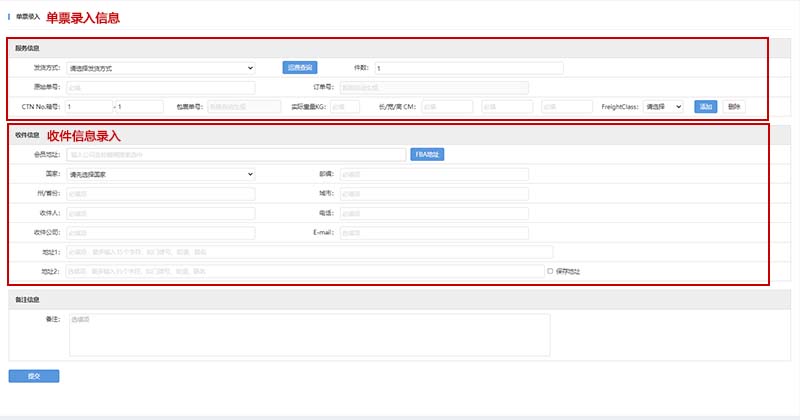Viewport: 800px width, 420px height.
Task: Open the FreightClass dropdown
Action: [x=663, y=106]
